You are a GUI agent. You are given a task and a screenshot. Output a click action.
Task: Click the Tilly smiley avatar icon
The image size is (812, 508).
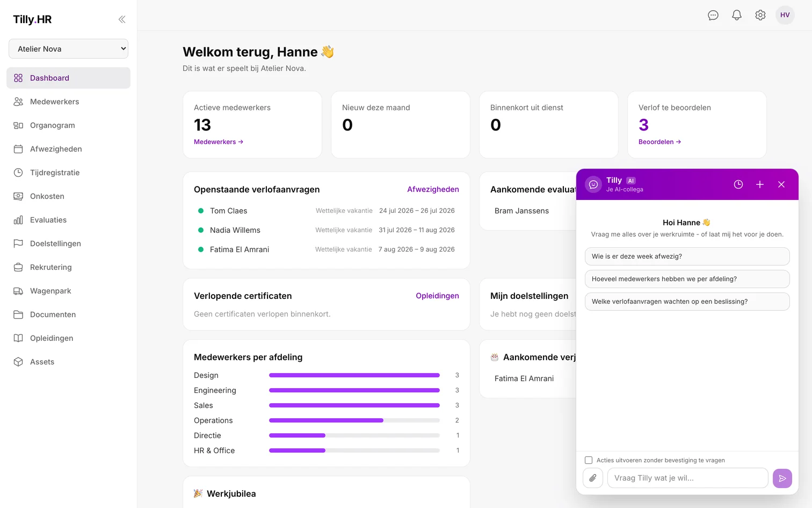(593, 184)
